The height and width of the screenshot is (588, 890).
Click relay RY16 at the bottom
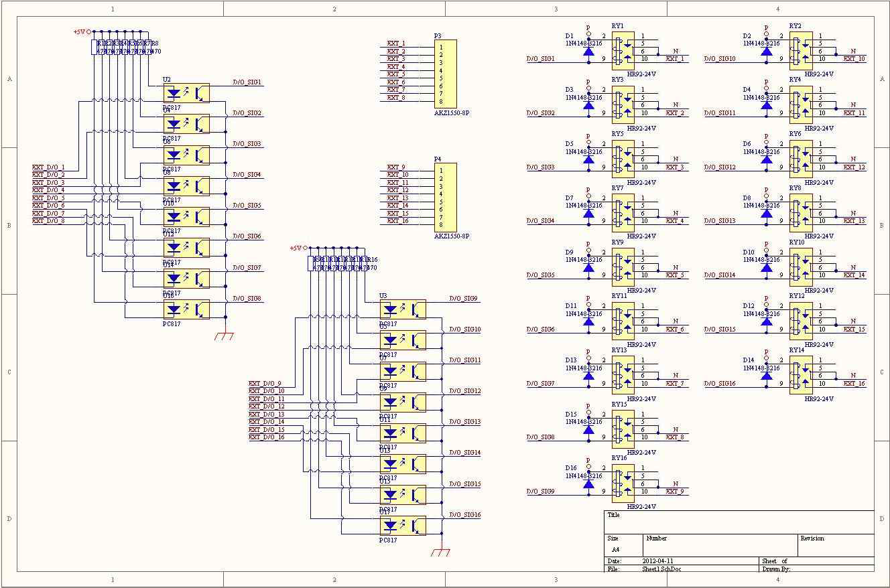[623, 483]
